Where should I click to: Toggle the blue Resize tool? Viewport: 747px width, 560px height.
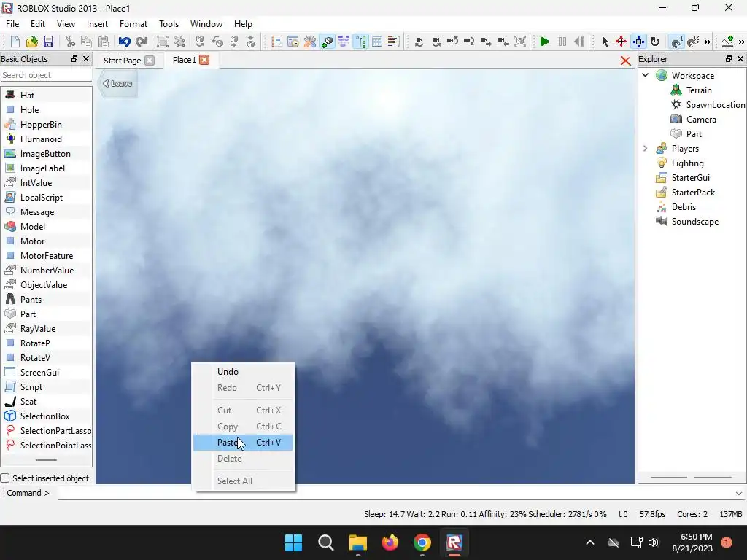click(638, 42)
